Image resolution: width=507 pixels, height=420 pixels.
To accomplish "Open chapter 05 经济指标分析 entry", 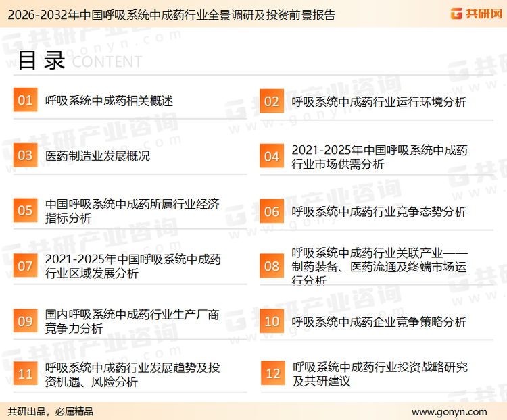I will 132,211.
